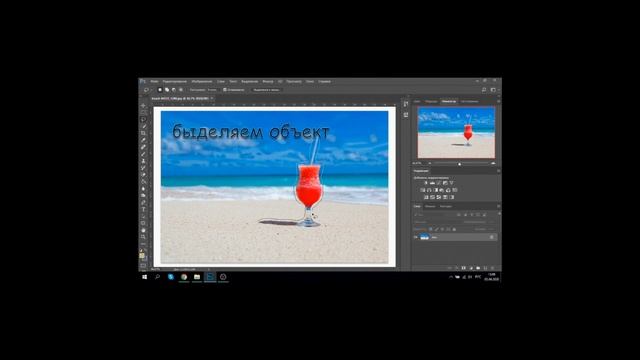Open the collapsed Properties panel icon

click(x=406, y=115)
